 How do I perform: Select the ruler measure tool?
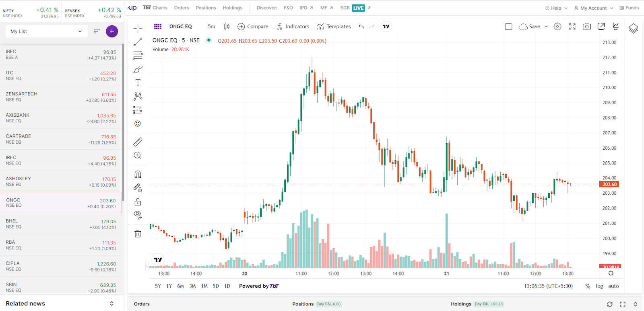pos(138,142)
